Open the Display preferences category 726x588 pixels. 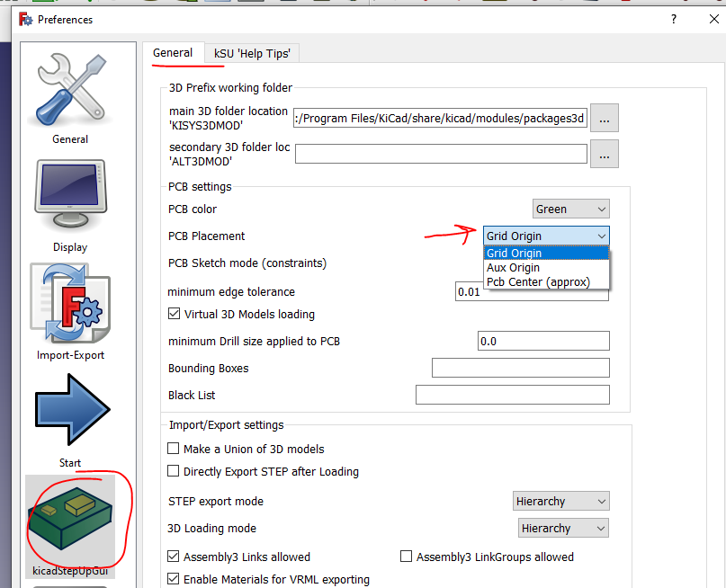click(70, 206)
